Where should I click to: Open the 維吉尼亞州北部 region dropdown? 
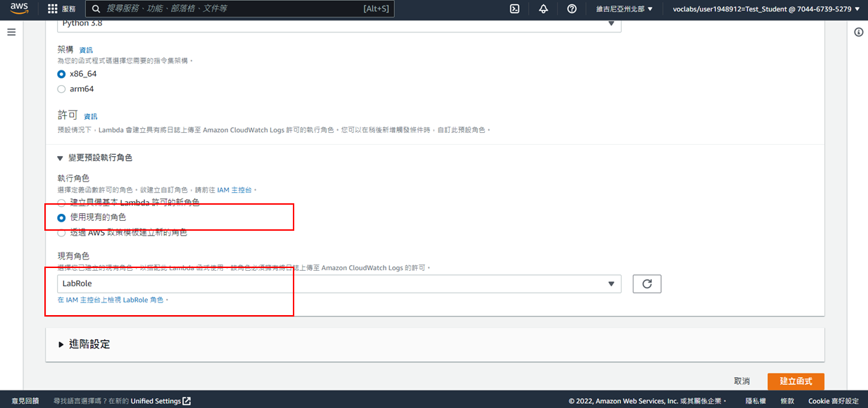(624, 9)
